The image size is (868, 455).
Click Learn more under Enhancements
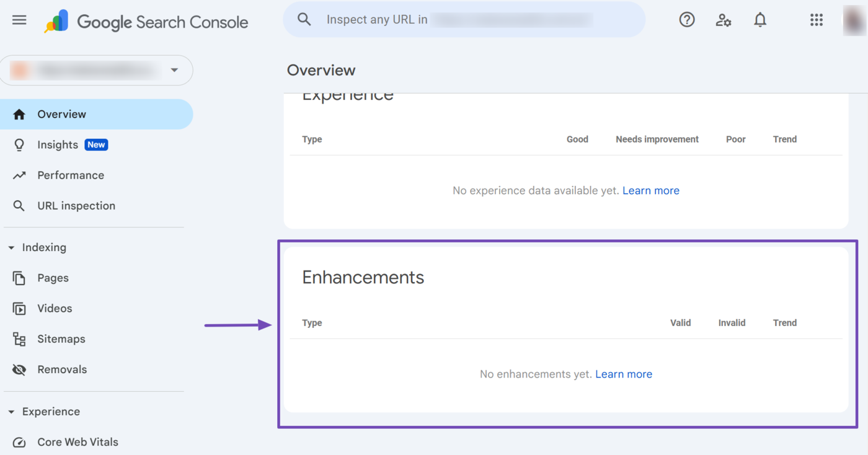click(623, 374)
